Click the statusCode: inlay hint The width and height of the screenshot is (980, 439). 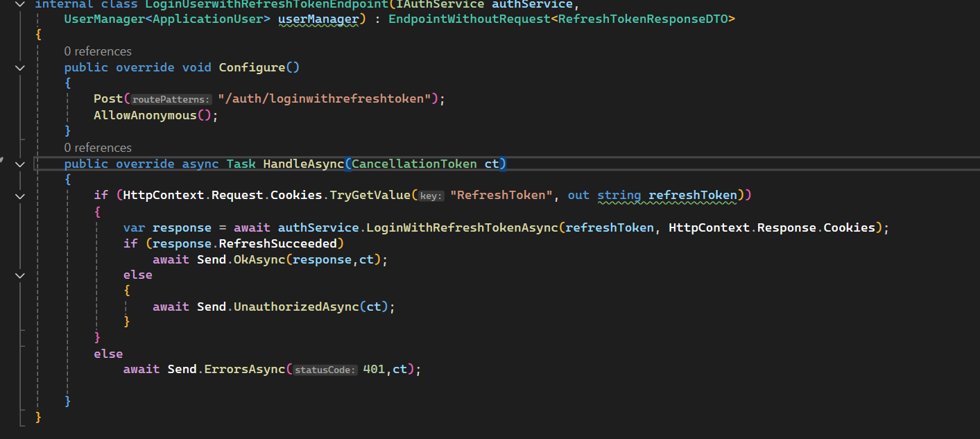[x=325, y=370]
